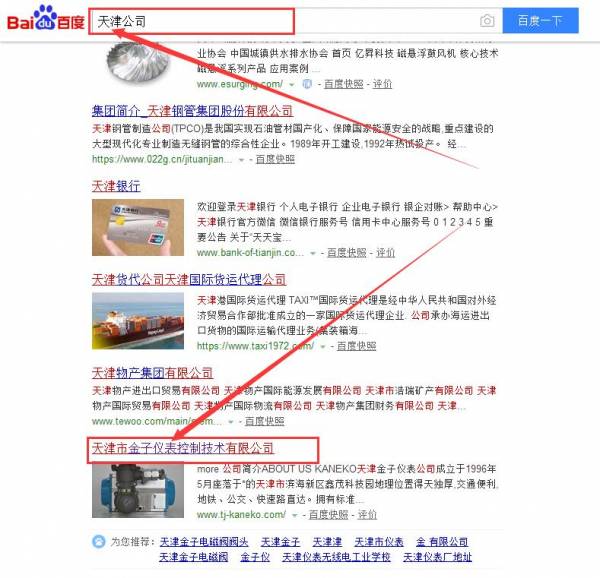Open 天津货代公司天津国际货运代理公司 result
The height and width of the screenshot is (578, 600).
[189, 280]
